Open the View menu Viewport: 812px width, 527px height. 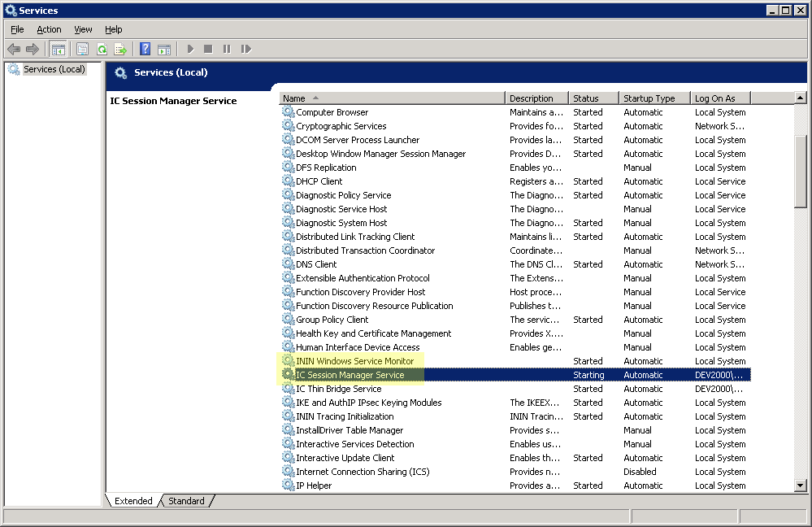83,29
